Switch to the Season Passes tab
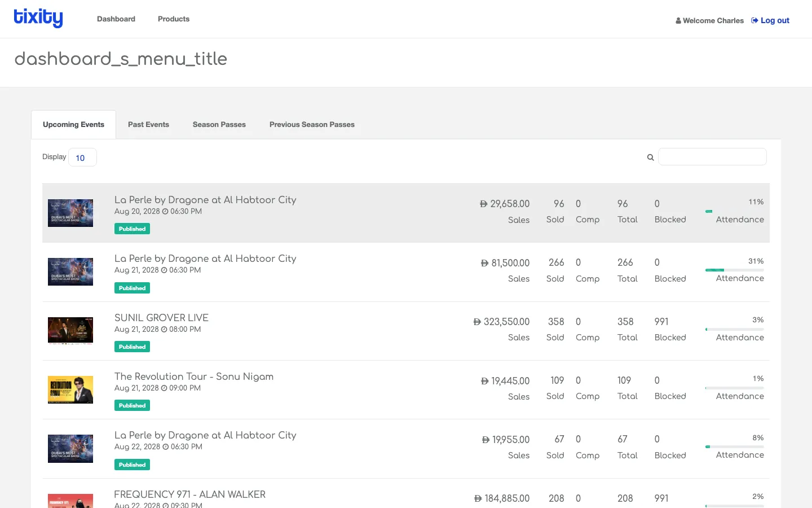This screenshot has width=812, height=508. click(219, 125)
